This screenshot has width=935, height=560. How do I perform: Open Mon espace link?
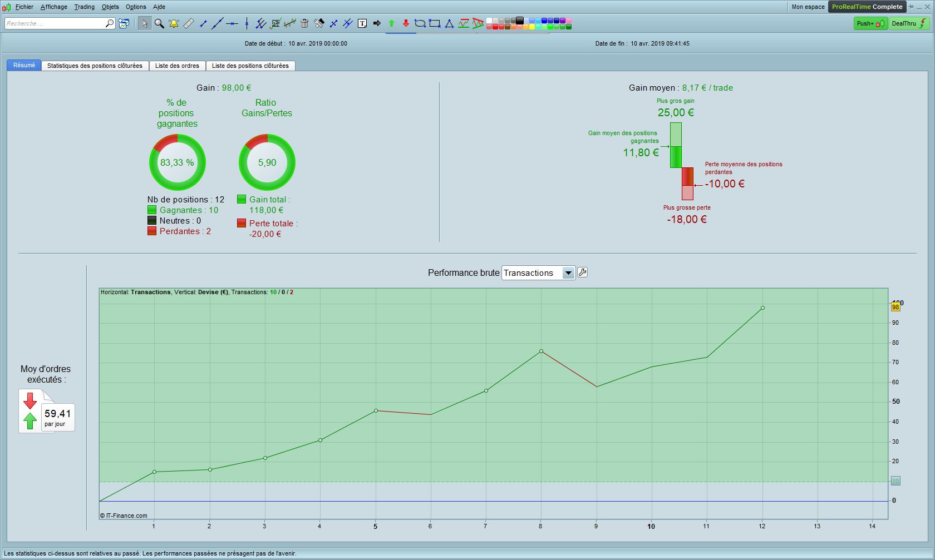808,7
